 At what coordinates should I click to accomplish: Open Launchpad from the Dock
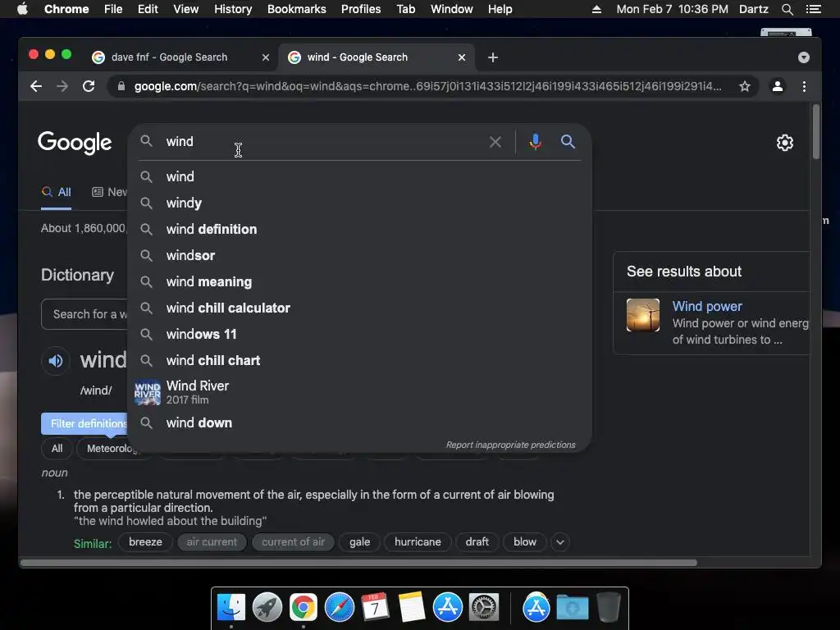click(x=267, y=608)
